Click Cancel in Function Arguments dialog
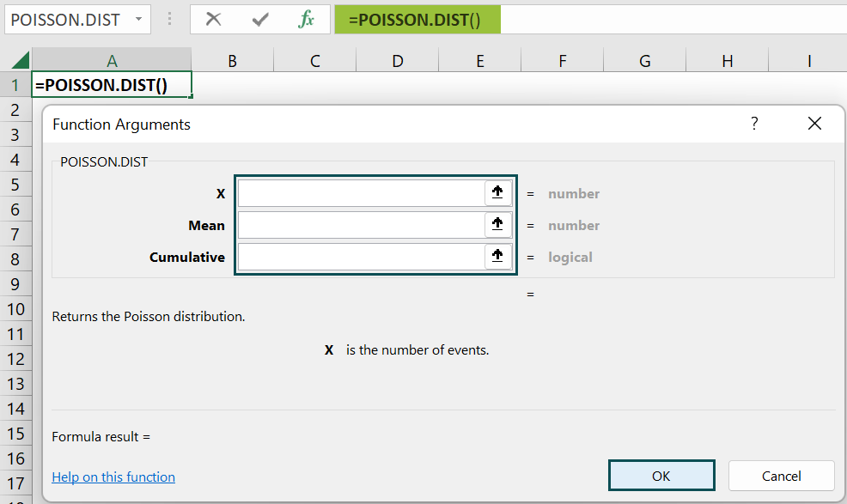The height and width of the screenshot is (504, 847). (x=781, y=476)
